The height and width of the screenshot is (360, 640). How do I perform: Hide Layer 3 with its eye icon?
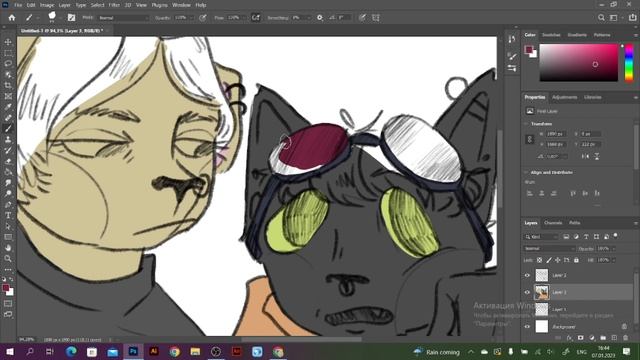[x=527, y=292]
